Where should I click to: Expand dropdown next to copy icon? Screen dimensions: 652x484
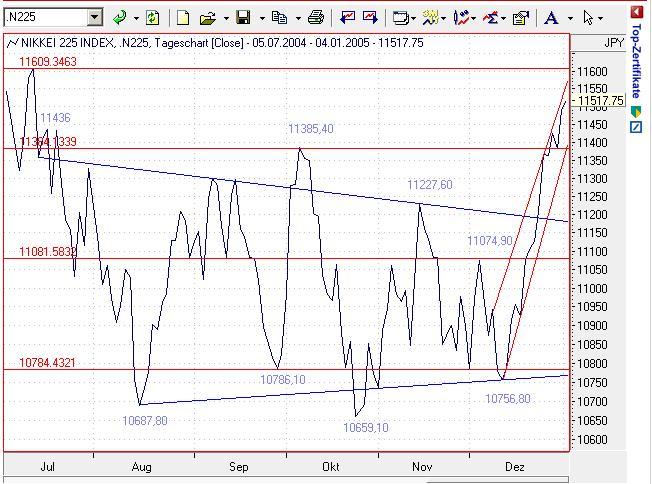coord(298,18)
